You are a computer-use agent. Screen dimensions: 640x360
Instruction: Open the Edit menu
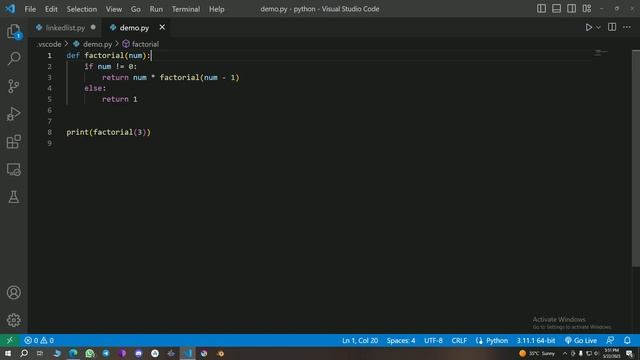click(x=51, y=9)
